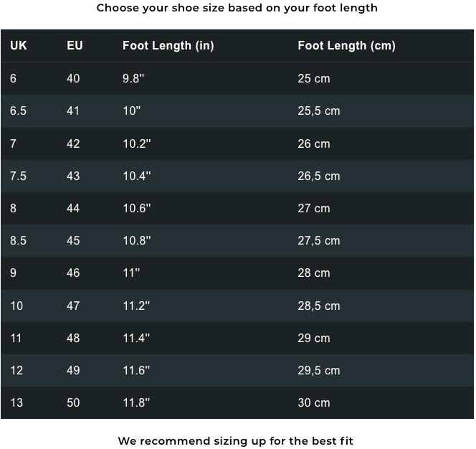The height and width of the screenshot is (449, 476).
Task: Click the 'We recommend sizing up' note
Action: tap(236, 441)
